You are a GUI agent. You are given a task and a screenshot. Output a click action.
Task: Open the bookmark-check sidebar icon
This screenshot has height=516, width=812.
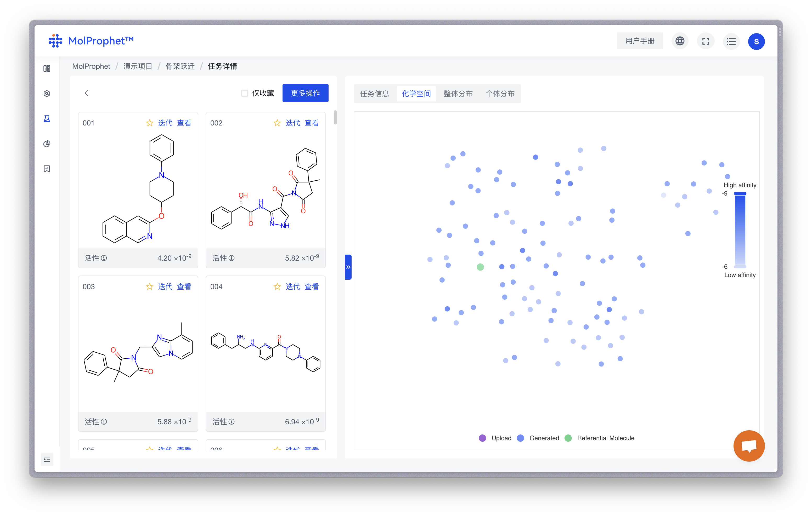pyautogui.click(x=47, y=169)
